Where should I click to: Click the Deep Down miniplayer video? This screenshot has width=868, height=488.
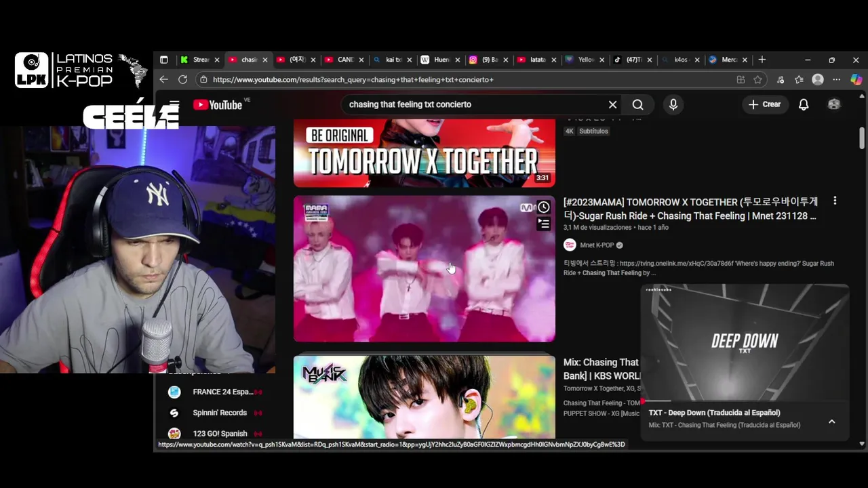coord(745,342)
